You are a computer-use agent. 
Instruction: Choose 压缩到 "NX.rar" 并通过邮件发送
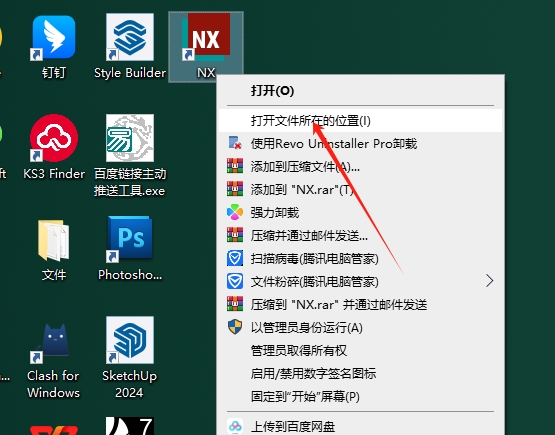tap(360, 304)
